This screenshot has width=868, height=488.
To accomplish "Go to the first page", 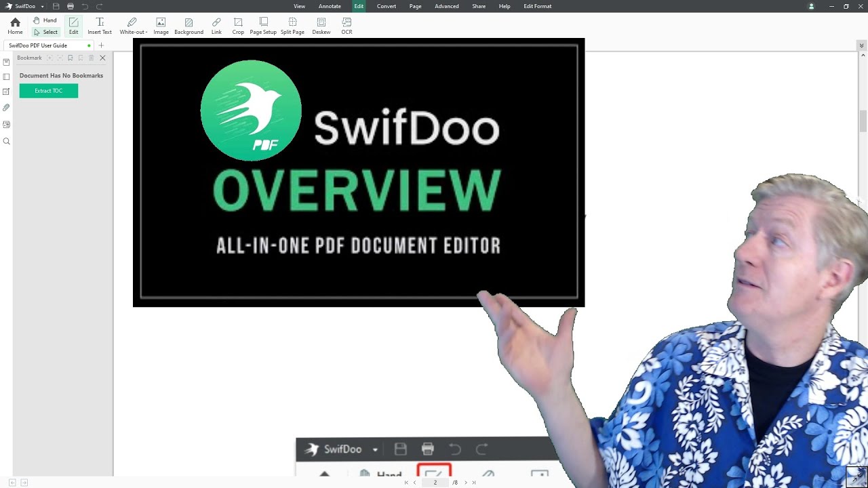I will (406, 483).
